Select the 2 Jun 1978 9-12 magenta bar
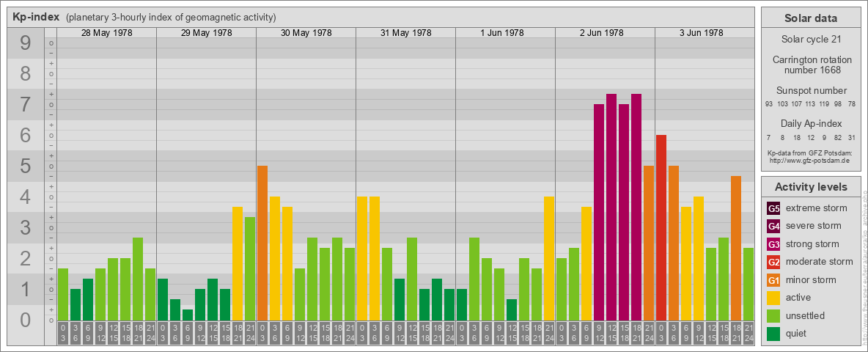868x352 pixels. click(599, 212)
